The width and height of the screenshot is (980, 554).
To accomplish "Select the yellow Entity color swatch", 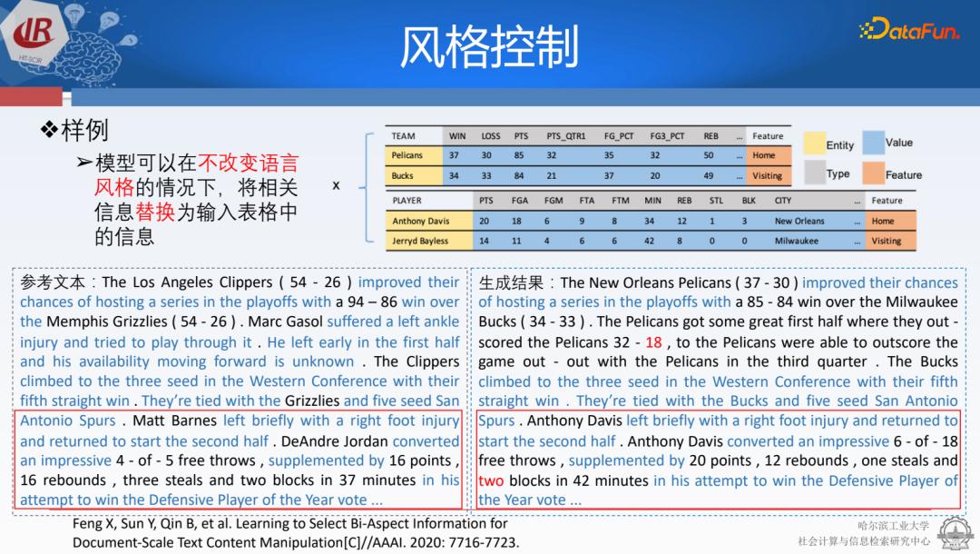I will tap(815, 143).
